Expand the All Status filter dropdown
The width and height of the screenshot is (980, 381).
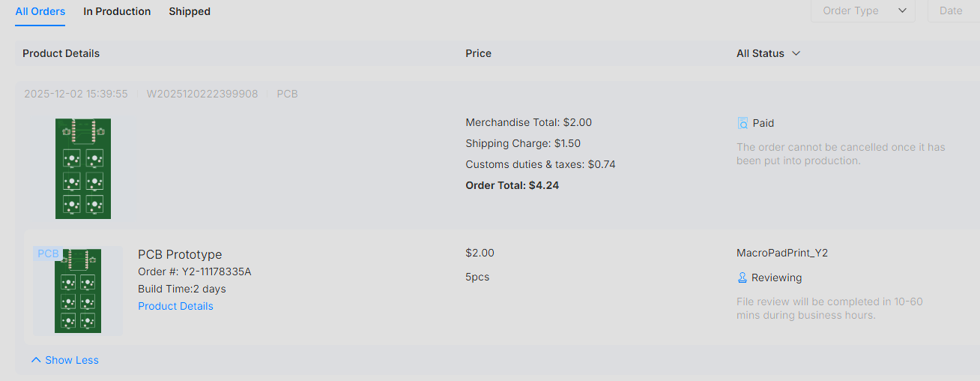click(x=769, y=53)
